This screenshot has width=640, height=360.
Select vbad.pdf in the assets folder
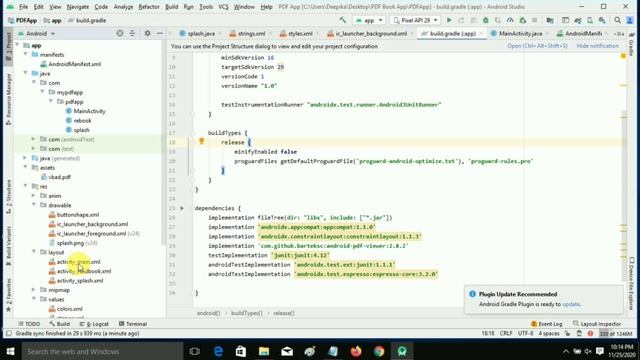pyautogui.click(x=56, y=177)
